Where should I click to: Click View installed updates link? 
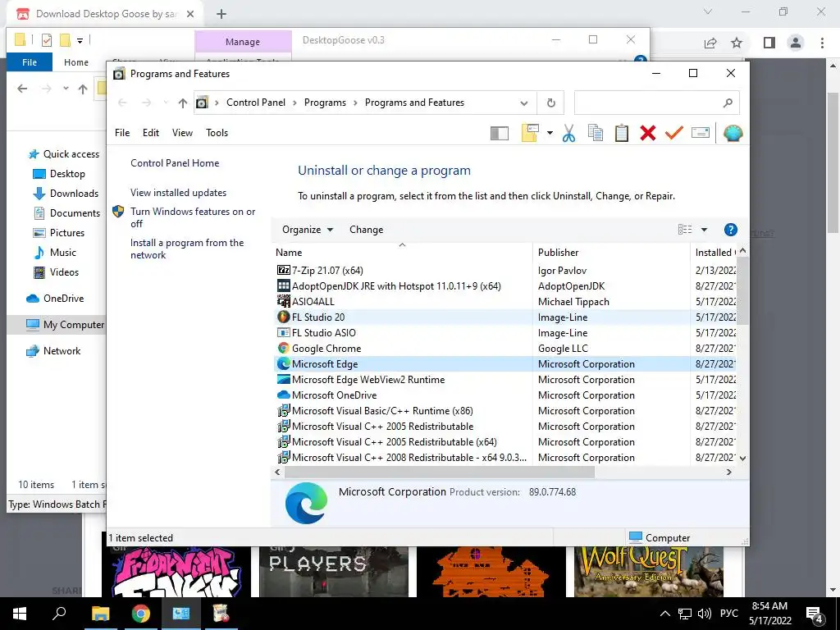[178, 193]
